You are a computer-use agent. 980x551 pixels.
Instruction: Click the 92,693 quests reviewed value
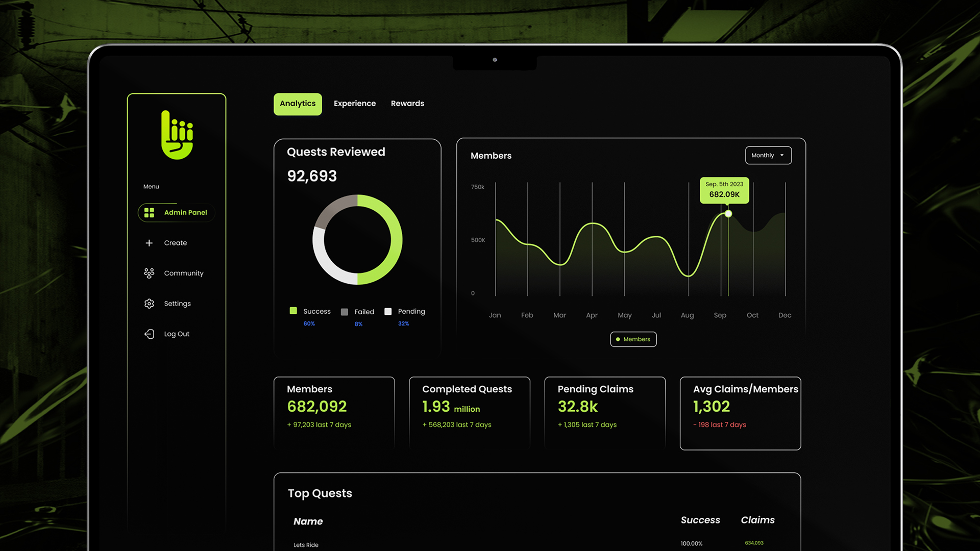[x=312, y=176]
